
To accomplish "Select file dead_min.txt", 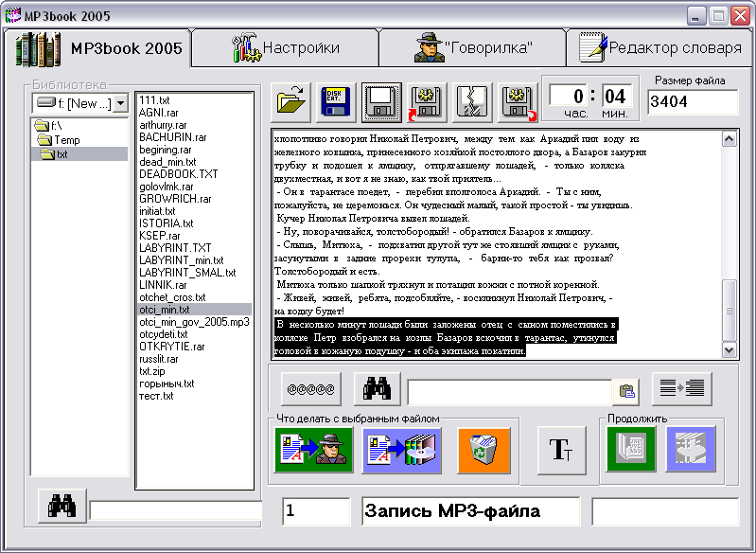I will pos(167,162).
